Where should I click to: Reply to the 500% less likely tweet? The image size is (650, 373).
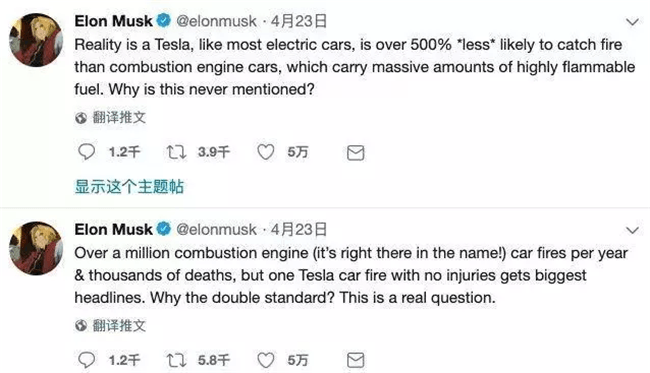point(87,152)
